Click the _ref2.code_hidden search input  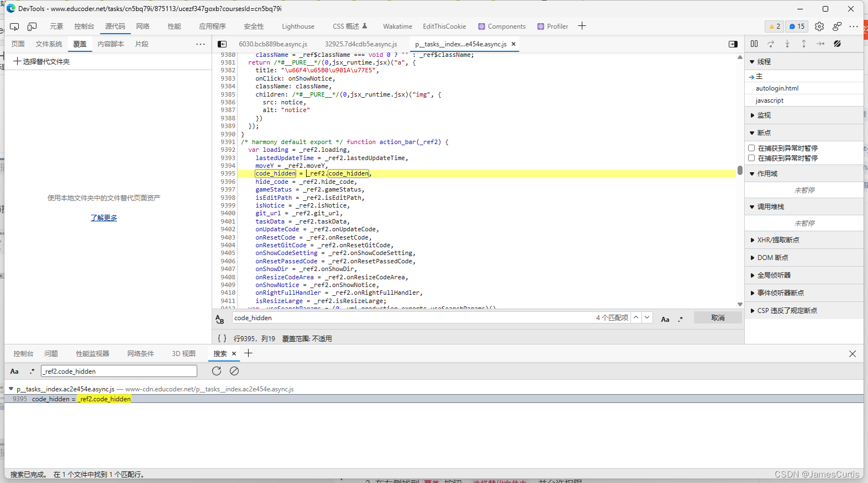pos(119,371)
